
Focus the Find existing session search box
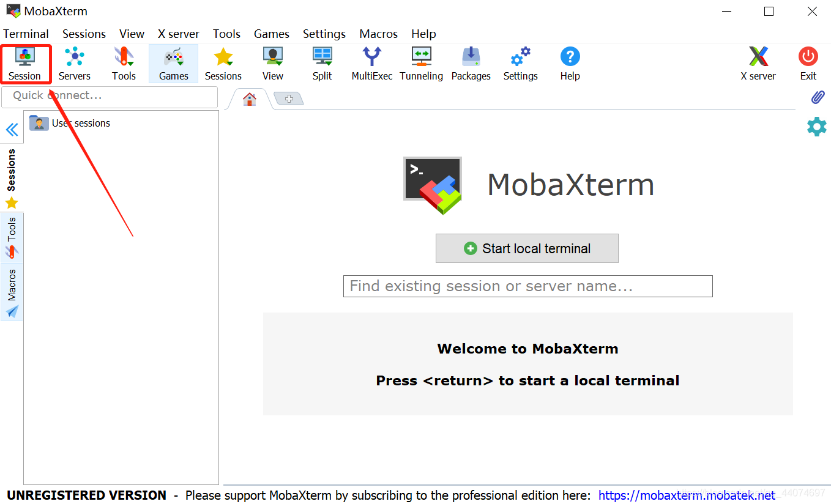click(x=528, y=286)
